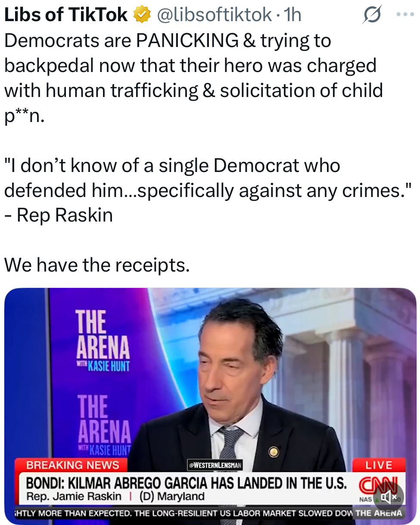Click 'Rep. Jamie Raskin (D) Maryland' caption
The width and height of the screenshot is (420, 525).
[115, 496]
